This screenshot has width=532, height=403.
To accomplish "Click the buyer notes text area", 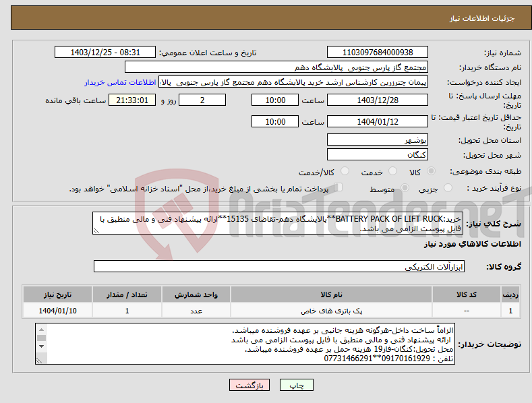I will tap(245, 344).
